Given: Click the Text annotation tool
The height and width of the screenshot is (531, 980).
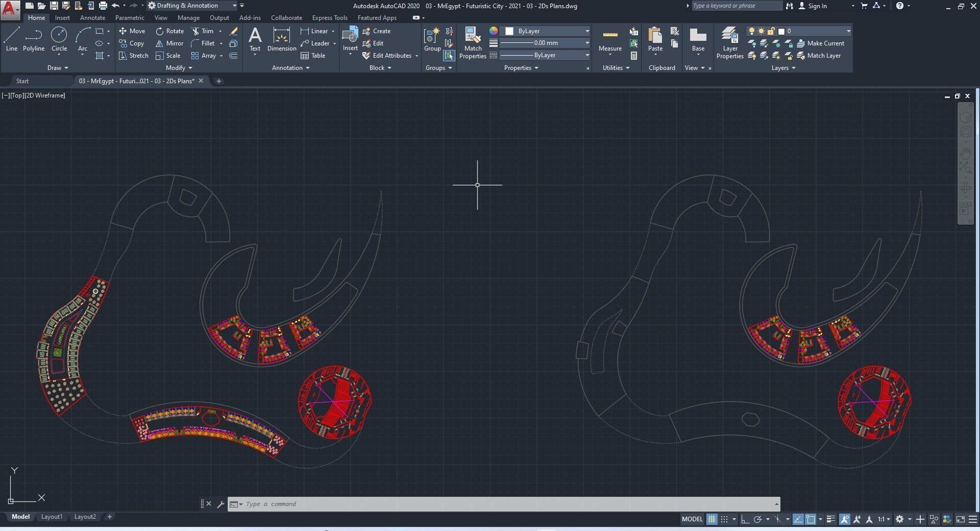Looking at the screenshot, I should point(255,39).
